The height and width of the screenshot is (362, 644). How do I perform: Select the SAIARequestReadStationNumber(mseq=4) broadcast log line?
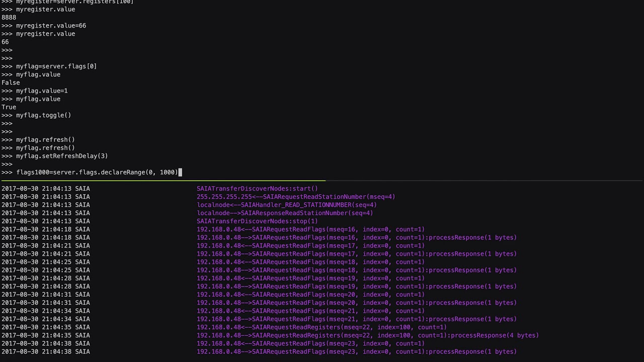point(296,197)
